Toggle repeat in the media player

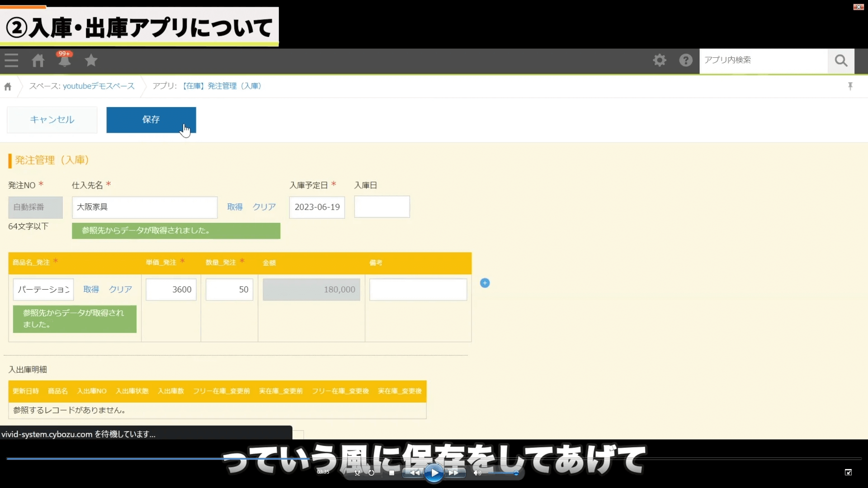(x=371, y=473)
